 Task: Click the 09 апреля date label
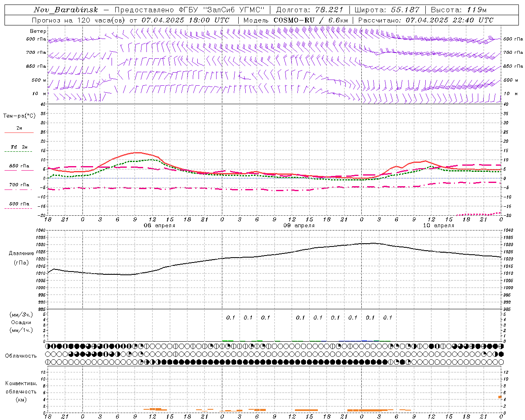point(299,226)
